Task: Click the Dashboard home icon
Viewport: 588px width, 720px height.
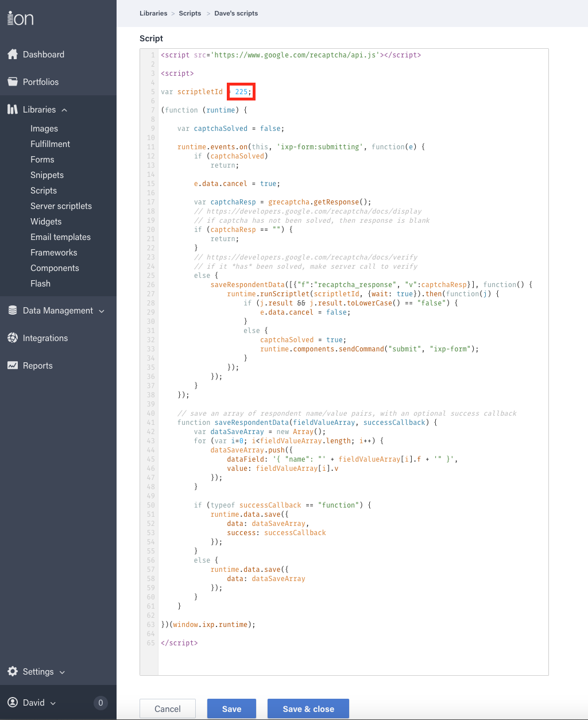Action: (x=13, y=55)
